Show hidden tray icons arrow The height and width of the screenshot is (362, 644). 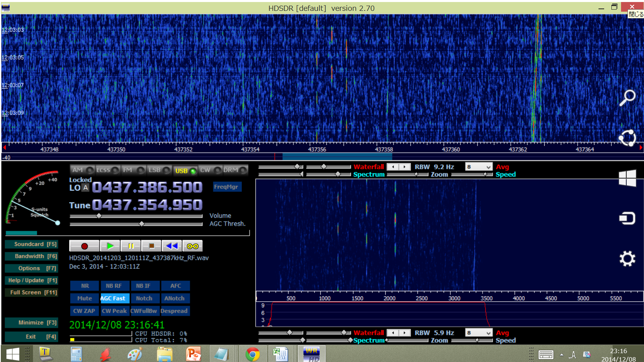tap(561, 354)
